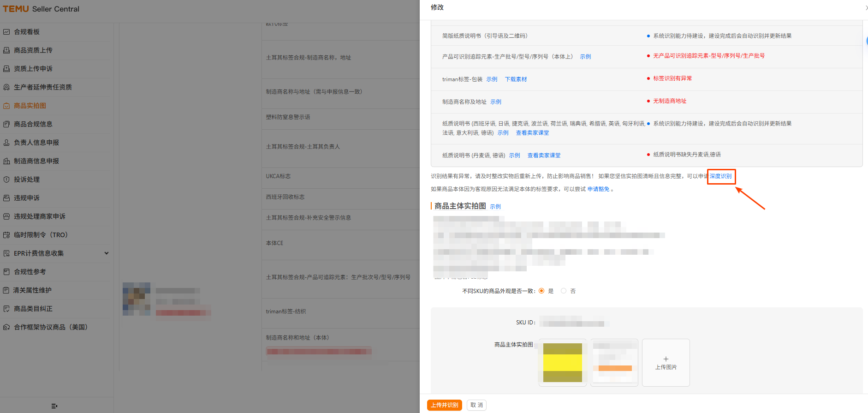Viewport: 868px width, 413px height.
Task: Open 违规申诉 menu item
Action: (27, 198)
